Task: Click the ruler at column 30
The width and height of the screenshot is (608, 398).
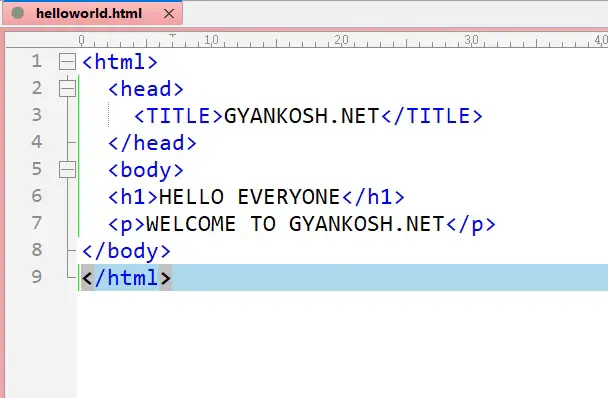Action: coord(471,40)
